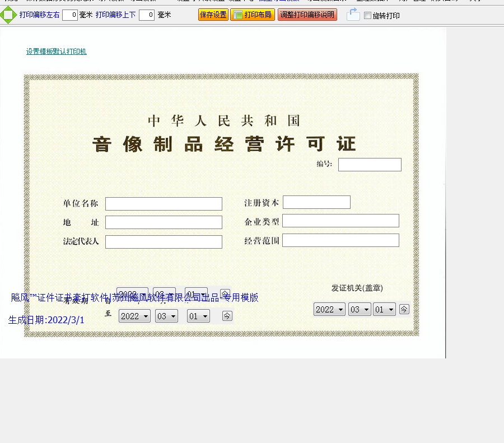The width and height of the screenshot is (504, 443).
Task: Follow the 设置模板默认打印机 link
Action: tap(56, 52)
